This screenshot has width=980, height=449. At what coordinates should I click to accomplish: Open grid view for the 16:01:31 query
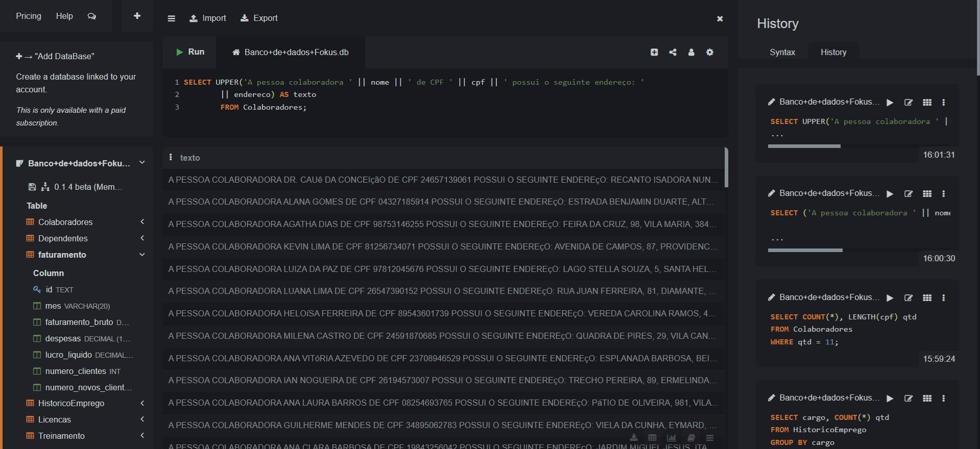click(x=927, y=103)
